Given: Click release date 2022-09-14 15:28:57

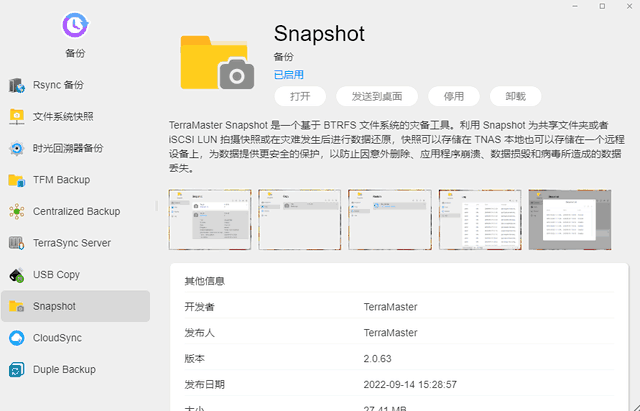Looking at the screenshot, I should pyautogui.click(x=410, y=384).
